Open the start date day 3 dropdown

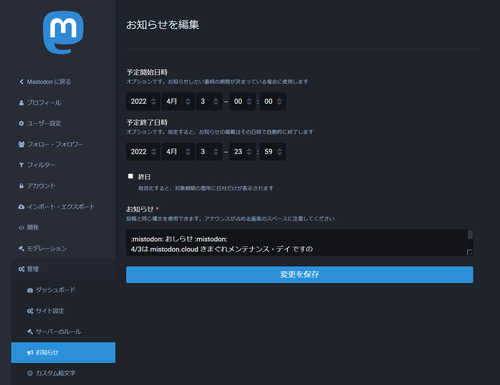(209, 101)
